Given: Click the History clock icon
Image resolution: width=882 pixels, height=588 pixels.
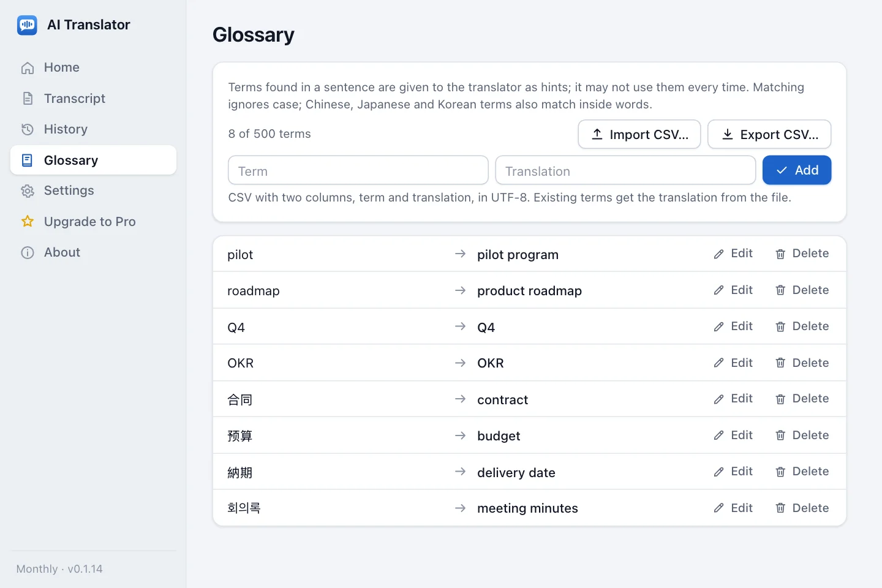Looking at the screenshot, I should pos(28,129).
